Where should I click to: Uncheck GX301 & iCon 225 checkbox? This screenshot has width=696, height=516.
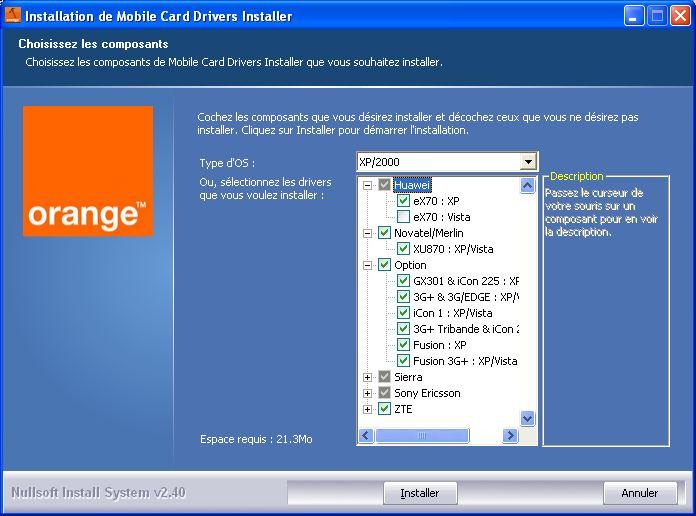403,281
